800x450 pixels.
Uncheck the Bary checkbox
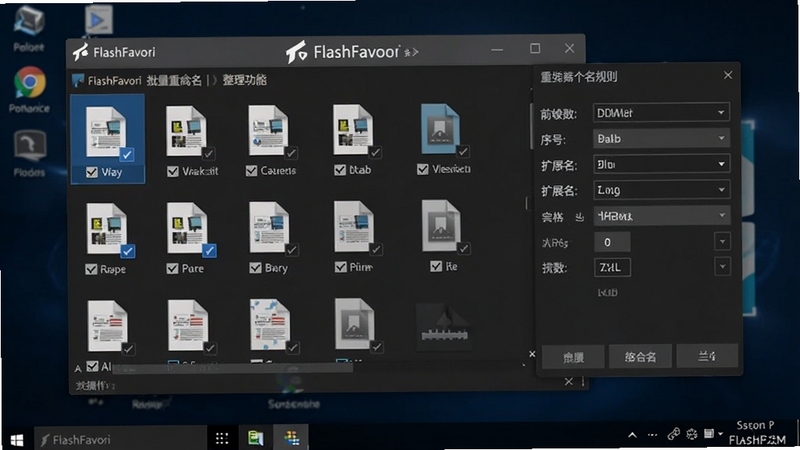[x=256, y=268]
